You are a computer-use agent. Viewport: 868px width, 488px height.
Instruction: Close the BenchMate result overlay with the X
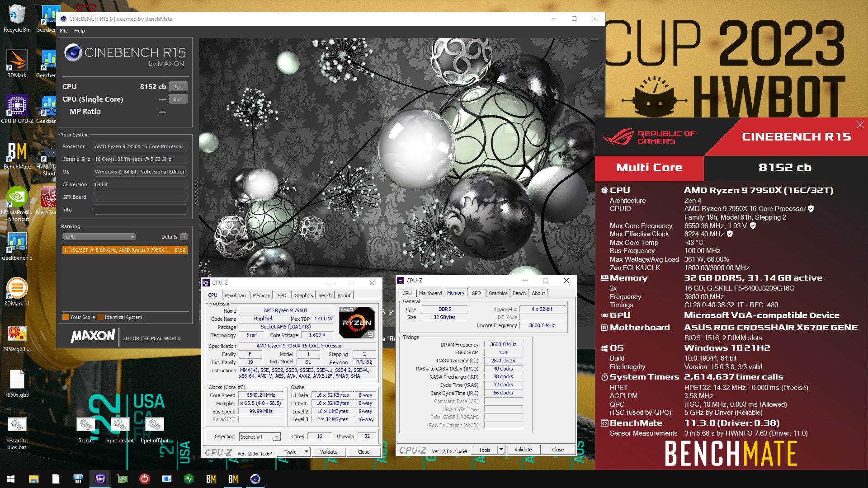click(x=860, y=125)
